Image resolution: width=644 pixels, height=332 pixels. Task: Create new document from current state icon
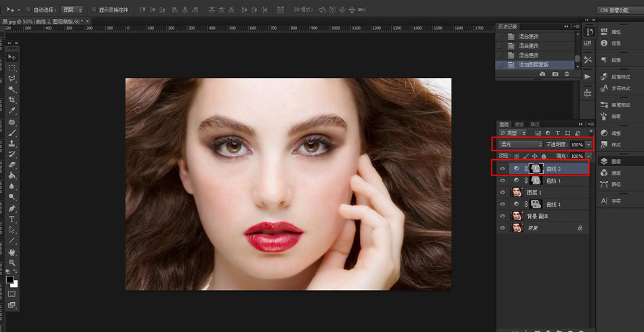(x=542, y=74)
